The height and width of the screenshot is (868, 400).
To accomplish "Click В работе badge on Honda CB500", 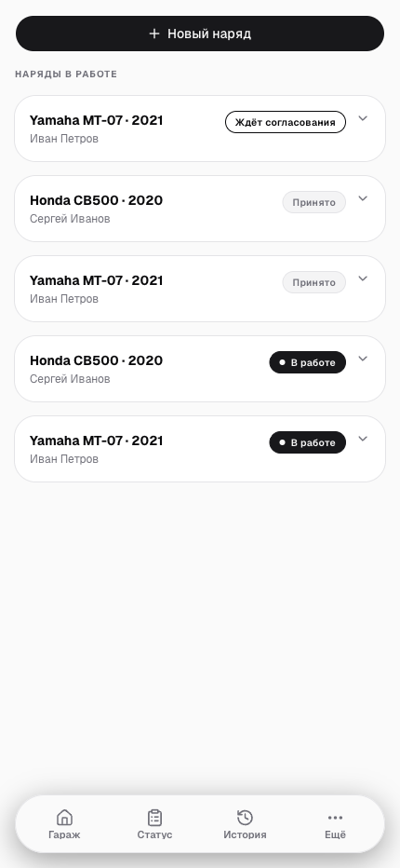I will (x=308, y=362).
